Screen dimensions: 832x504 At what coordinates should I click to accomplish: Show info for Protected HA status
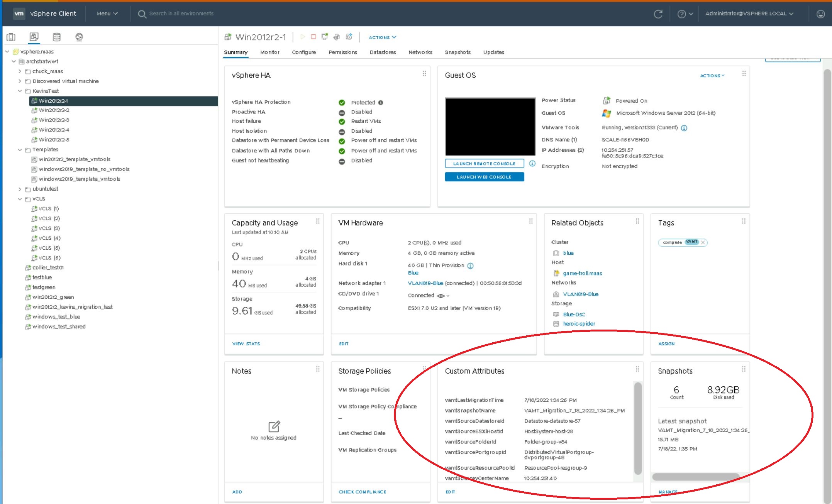tap(381, 103)
